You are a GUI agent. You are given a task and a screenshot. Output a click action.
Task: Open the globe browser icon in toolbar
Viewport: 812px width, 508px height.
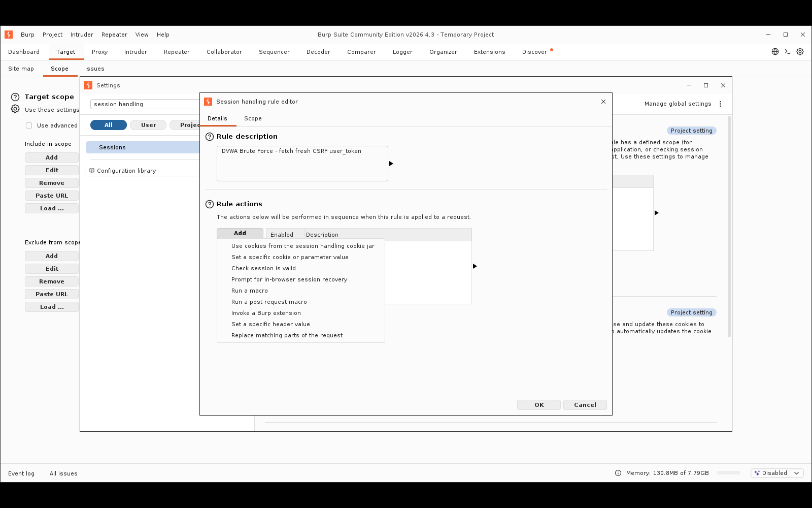tap(775, 52)
